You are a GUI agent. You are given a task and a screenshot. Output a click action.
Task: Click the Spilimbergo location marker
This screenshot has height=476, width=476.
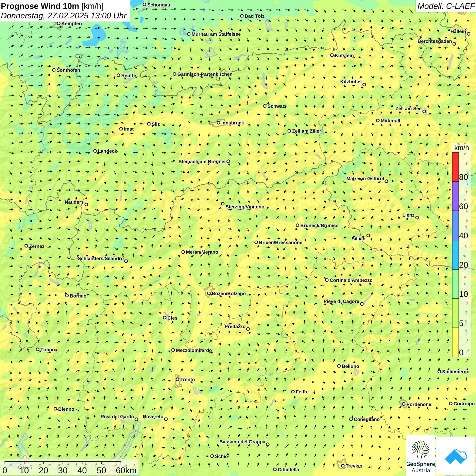coord(439,372)
